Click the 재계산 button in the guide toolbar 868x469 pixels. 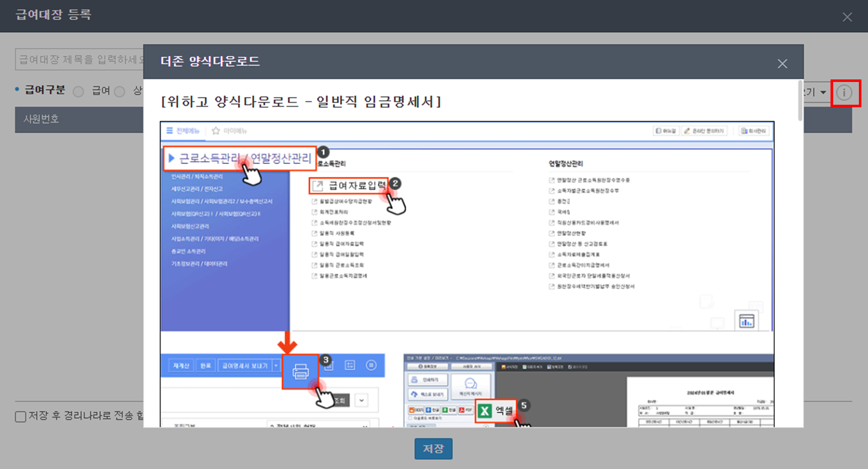pyautogui.click(x=181, y=365)
